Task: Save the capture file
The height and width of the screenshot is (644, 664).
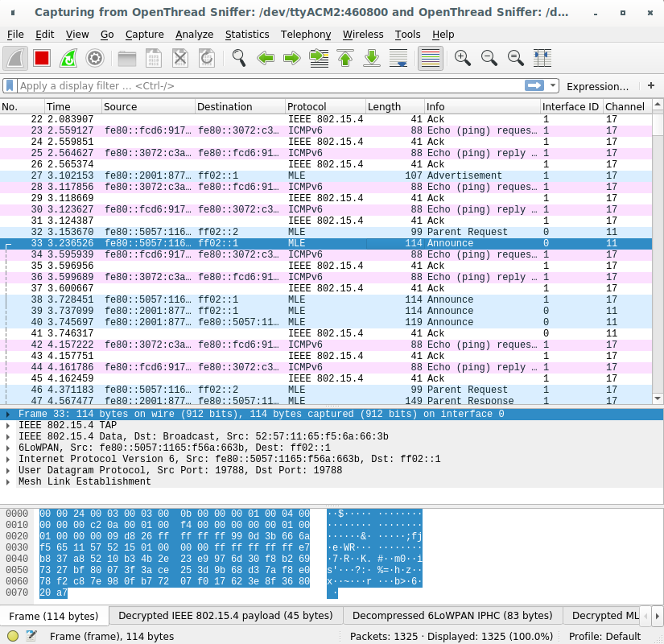Action: 153,58
